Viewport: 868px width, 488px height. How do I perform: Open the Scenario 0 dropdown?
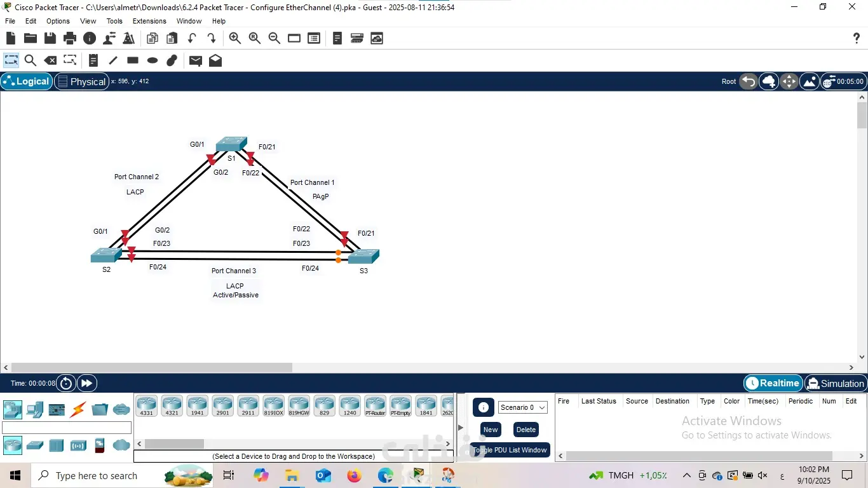coord(522,407)
